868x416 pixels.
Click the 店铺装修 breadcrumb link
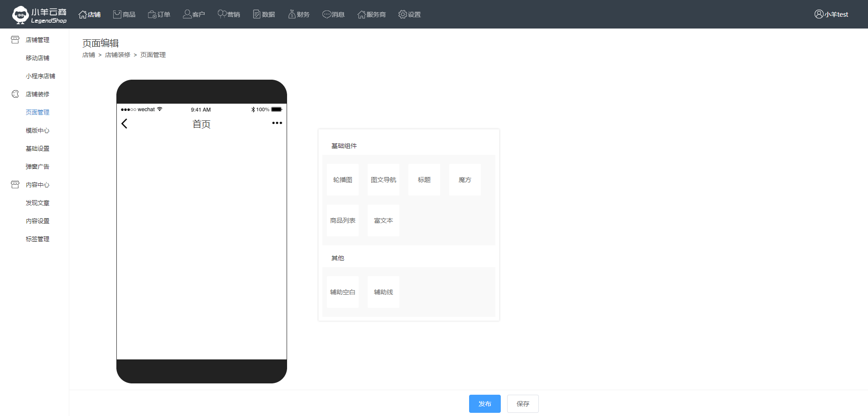pyautogui.click(x=118, y=55)
